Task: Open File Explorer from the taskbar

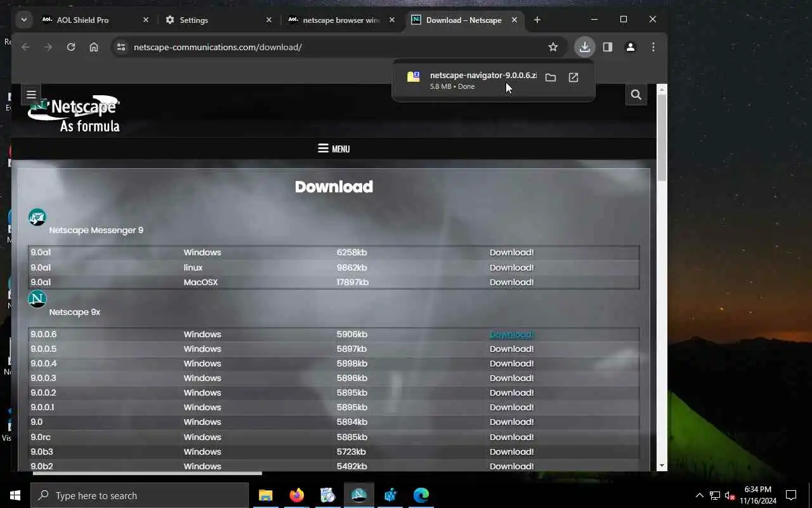Action: [x=265, y=495]
